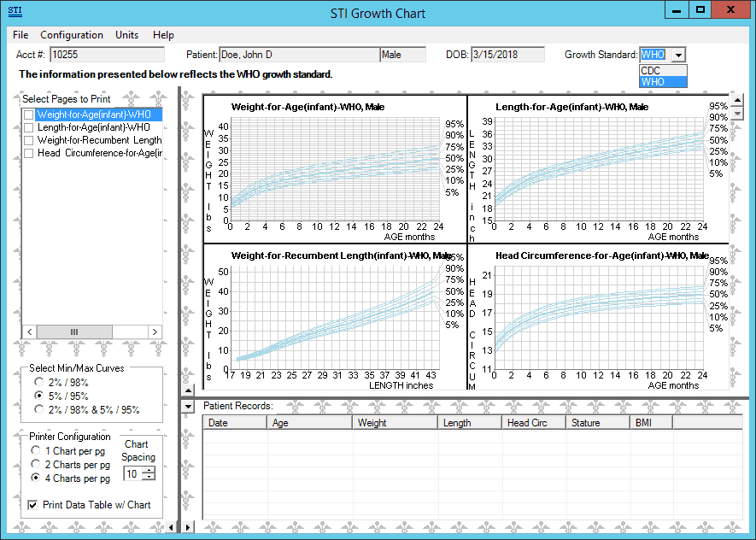
Task: Maximize the STI Growth Chart window
Action: click(x=700, y=10)
